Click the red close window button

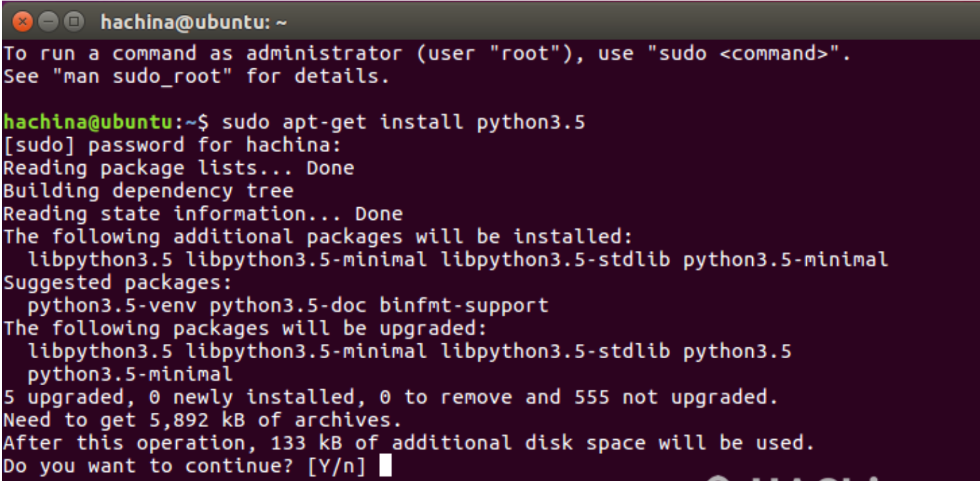(x=22, y=22)
